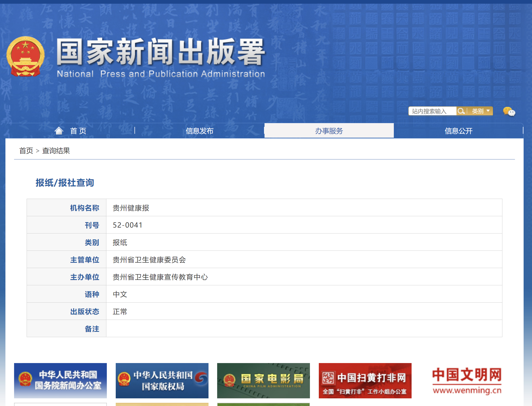Click the search magnifier icon
This screenshot has height=406, width=532.
tap(461, 111)
